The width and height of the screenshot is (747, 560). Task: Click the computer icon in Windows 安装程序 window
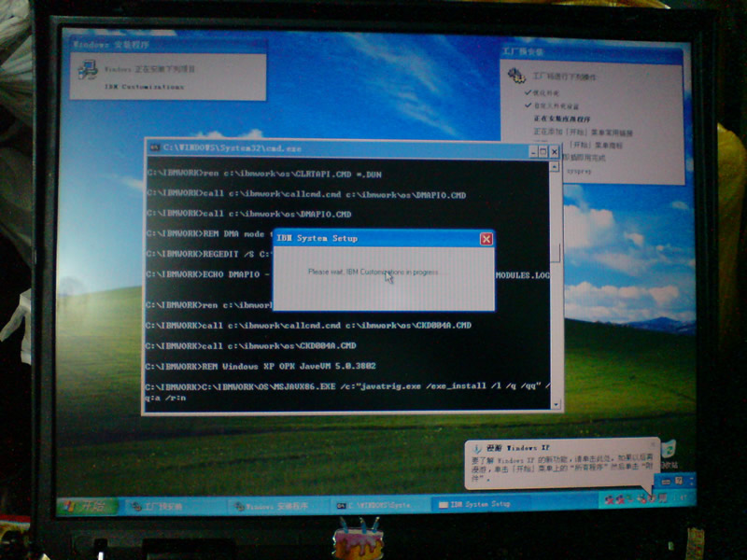tap(88, 70)
